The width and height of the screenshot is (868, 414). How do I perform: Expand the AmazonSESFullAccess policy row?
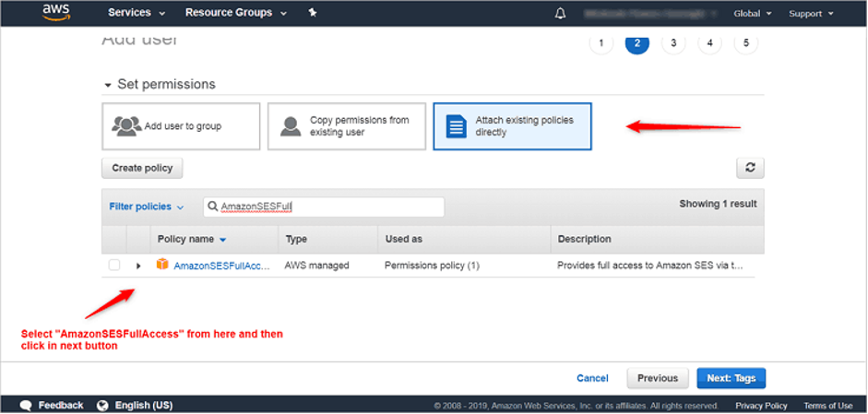[x=138, y=266]
